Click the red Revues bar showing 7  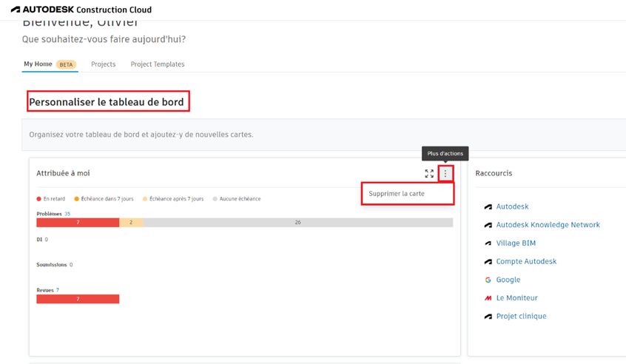tap(78, 299)
